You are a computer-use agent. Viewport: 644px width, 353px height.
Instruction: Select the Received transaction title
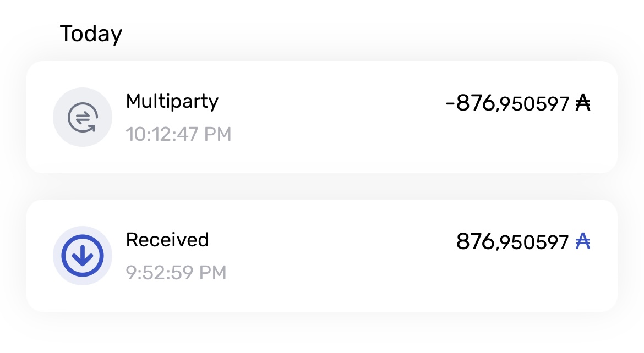click(x=167, y=240)
